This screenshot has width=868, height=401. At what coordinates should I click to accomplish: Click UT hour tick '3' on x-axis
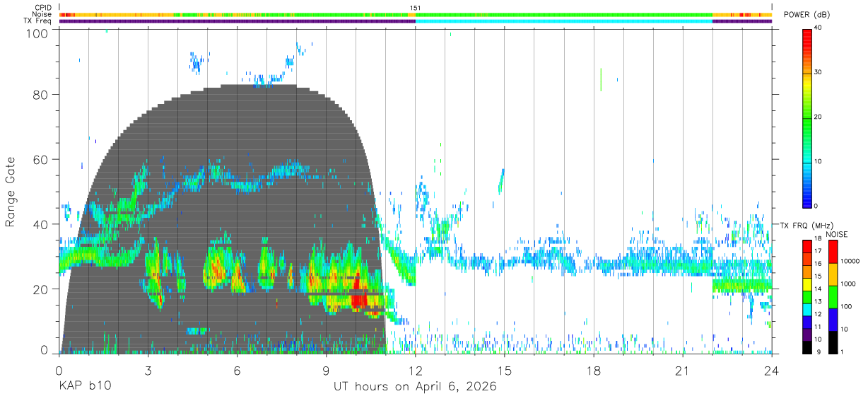148,371
